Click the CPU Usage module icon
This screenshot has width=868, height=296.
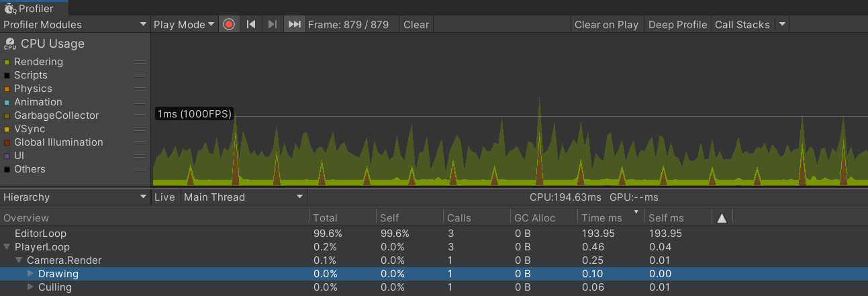[x=10, y=44]
